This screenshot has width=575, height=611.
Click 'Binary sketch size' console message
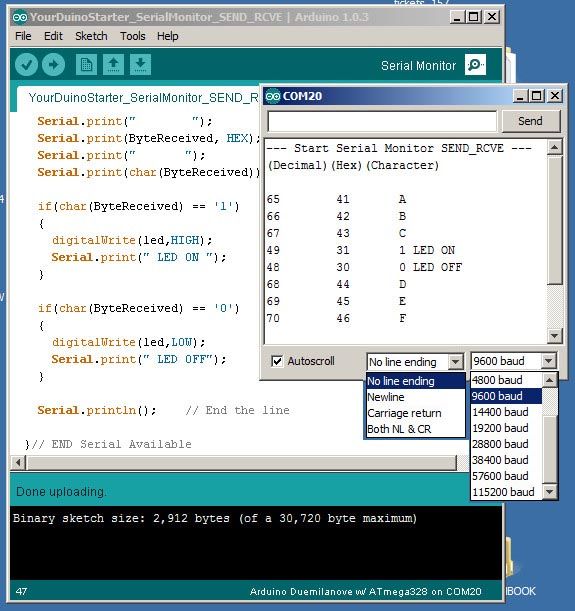tap(215, 519)
